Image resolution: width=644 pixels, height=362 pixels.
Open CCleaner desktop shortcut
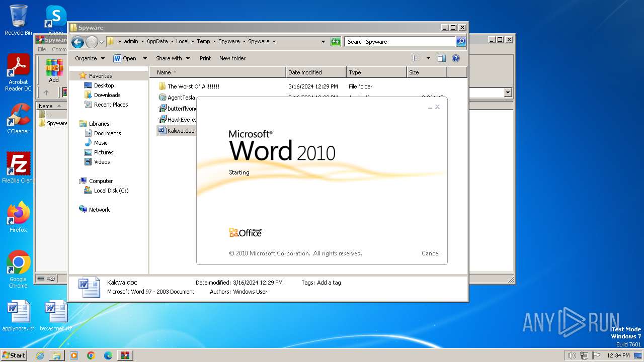[18, 119]
